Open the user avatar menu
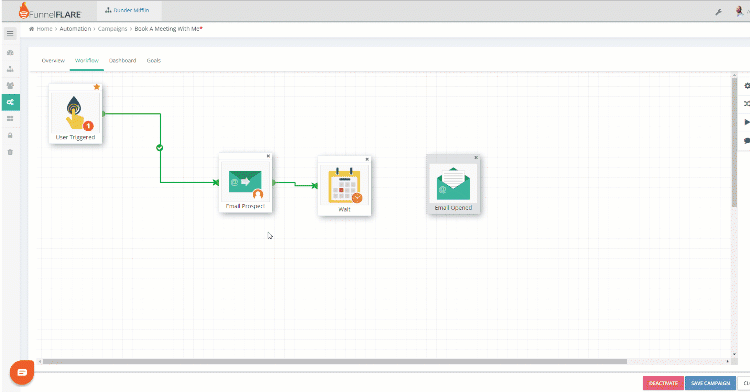The width and height of the screenshot is (750, 392). pyautogui.click(x=739, y=11)
